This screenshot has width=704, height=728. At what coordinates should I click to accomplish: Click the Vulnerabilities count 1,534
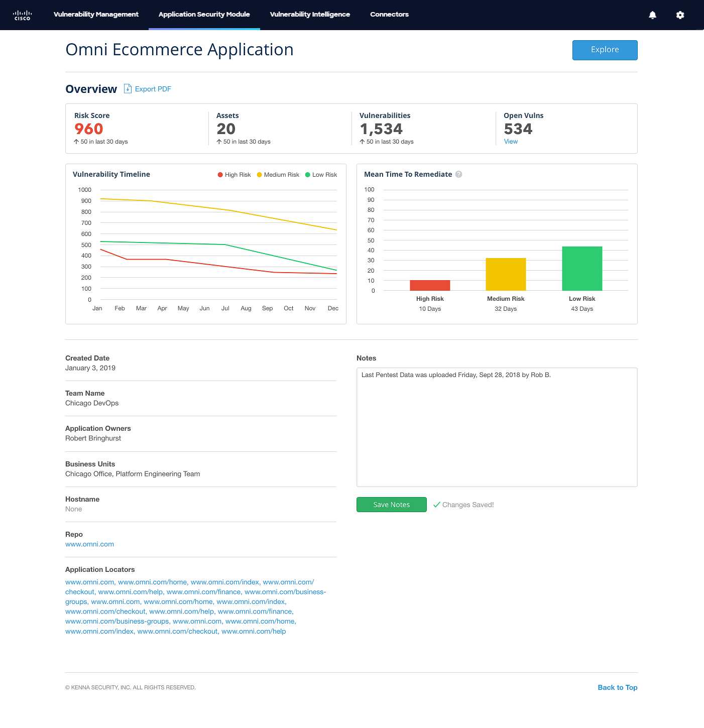pyautogui.click(x=381, y=129)
